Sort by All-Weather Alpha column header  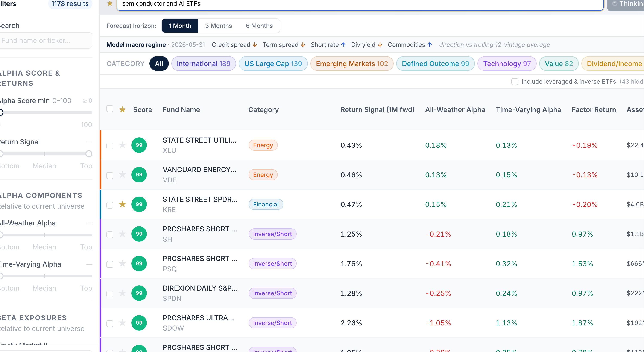tap(455, 109)
